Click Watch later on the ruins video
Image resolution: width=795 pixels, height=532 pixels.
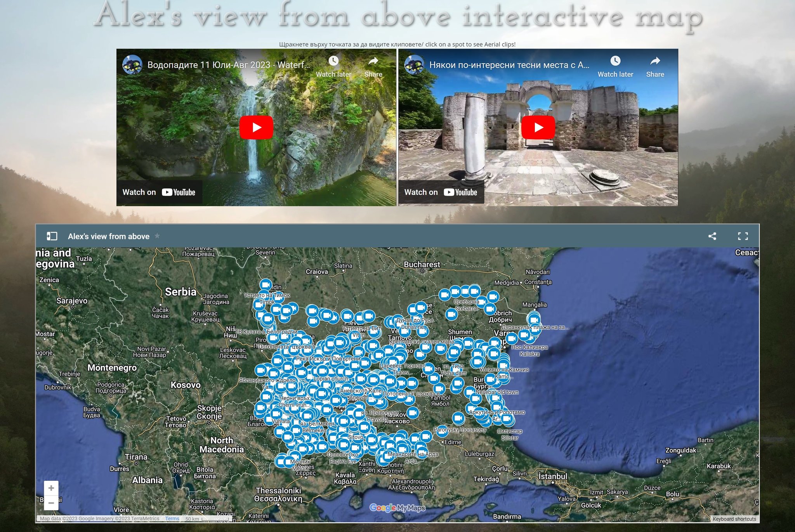615,66
